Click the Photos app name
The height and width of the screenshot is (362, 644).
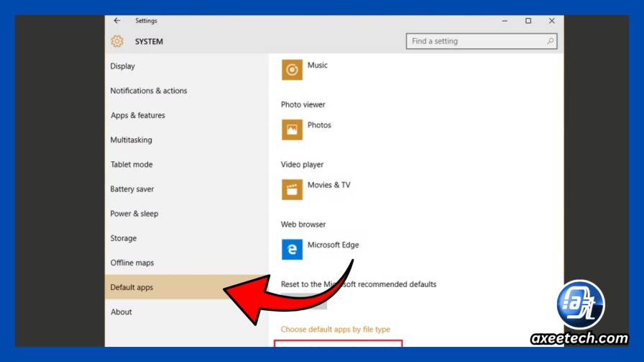pos(319,125)
